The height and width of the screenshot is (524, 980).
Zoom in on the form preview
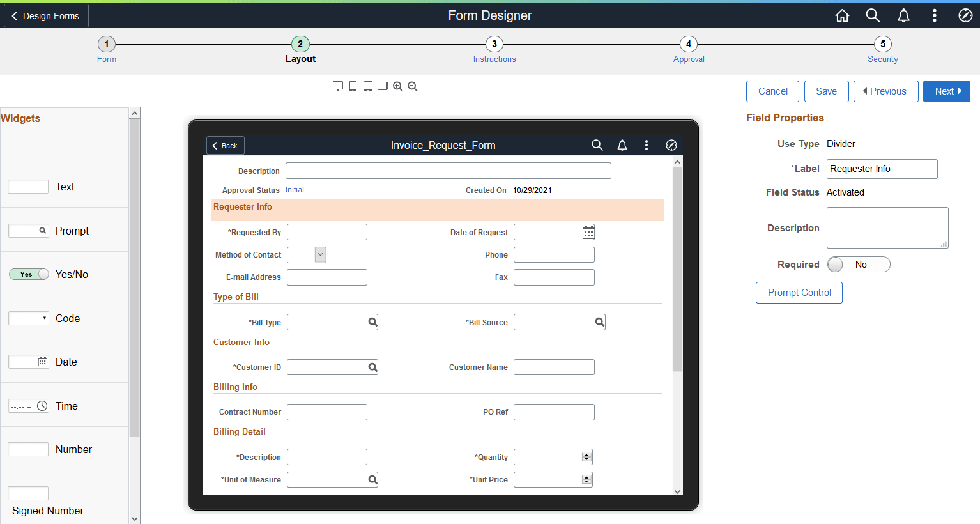point(397,86)
